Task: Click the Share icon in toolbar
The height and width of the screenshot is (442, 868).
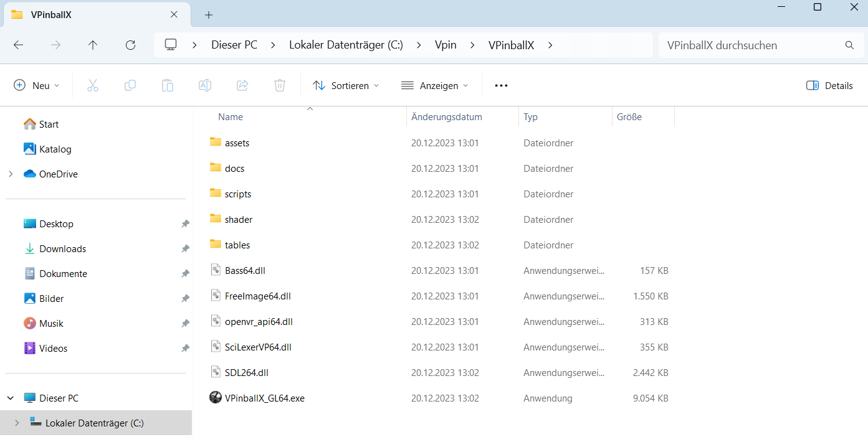Action: [x=242, y=85]
